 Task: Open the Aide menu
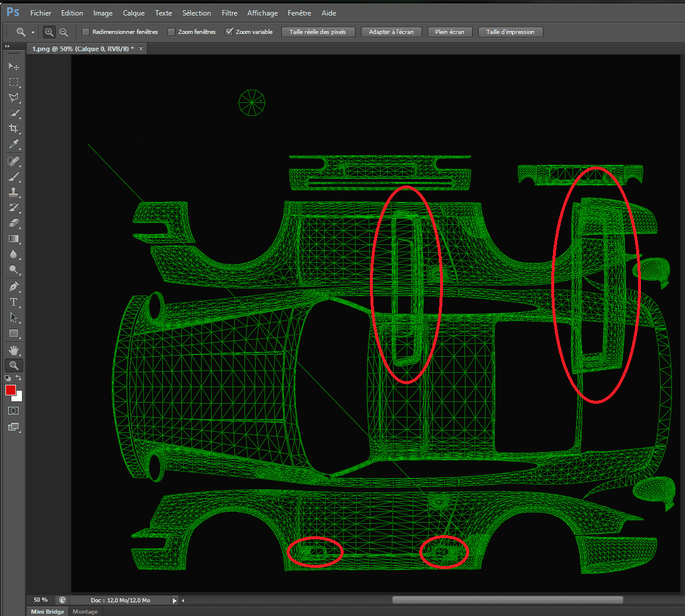[329, 13]
